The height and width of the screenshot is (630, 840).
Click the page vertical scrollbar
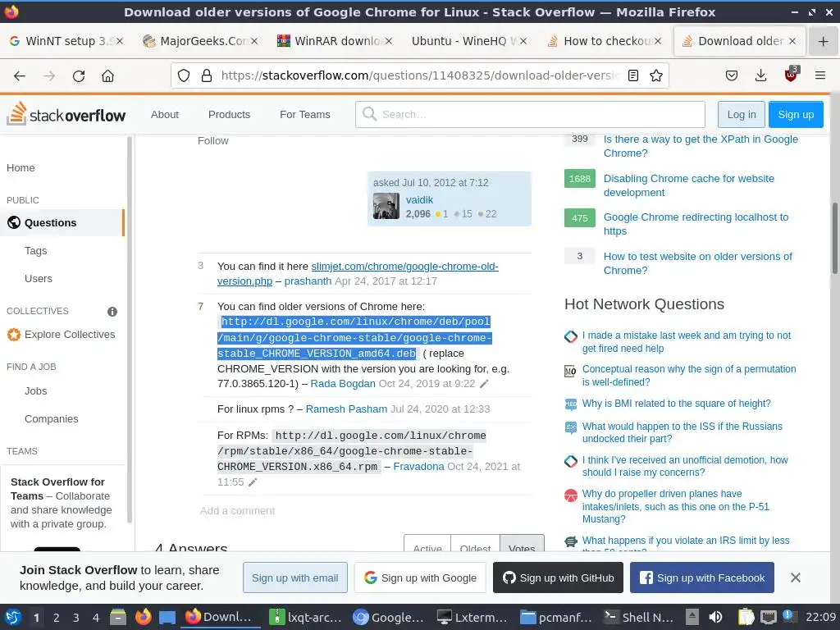(834, 237)
